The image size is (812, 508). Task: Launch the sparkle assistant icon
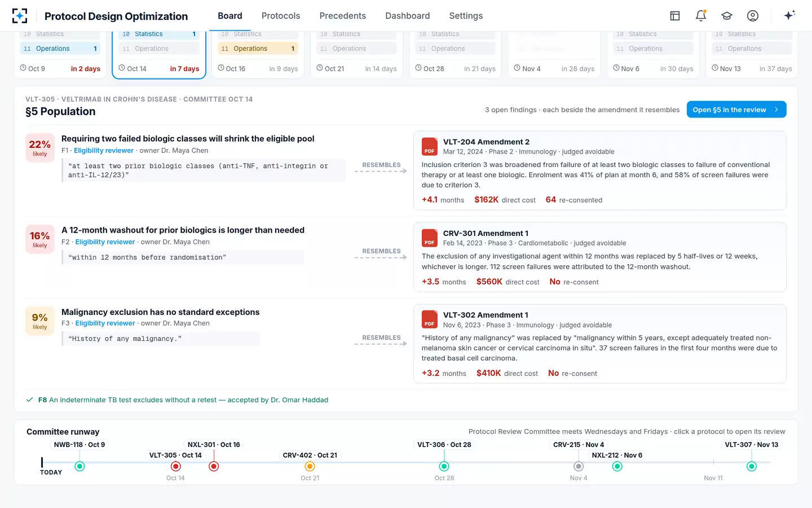[x=789, y=15]
